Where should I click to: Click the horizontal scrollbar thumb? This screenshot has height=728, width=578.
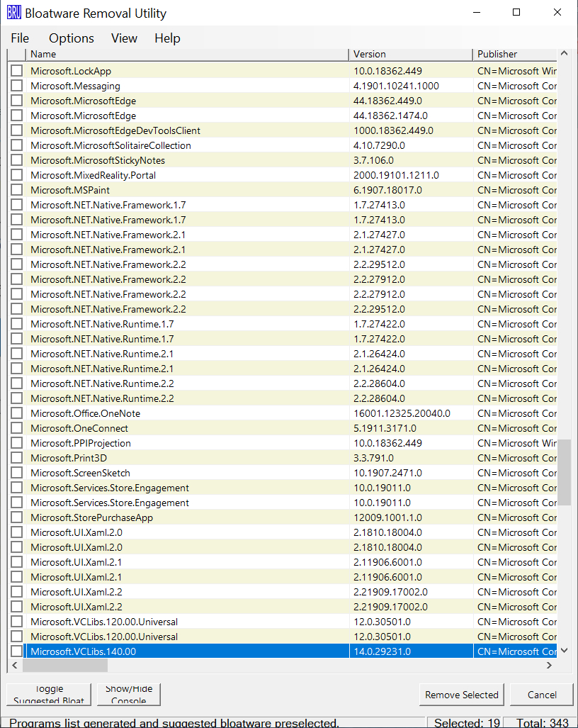[x=65, y=666]
